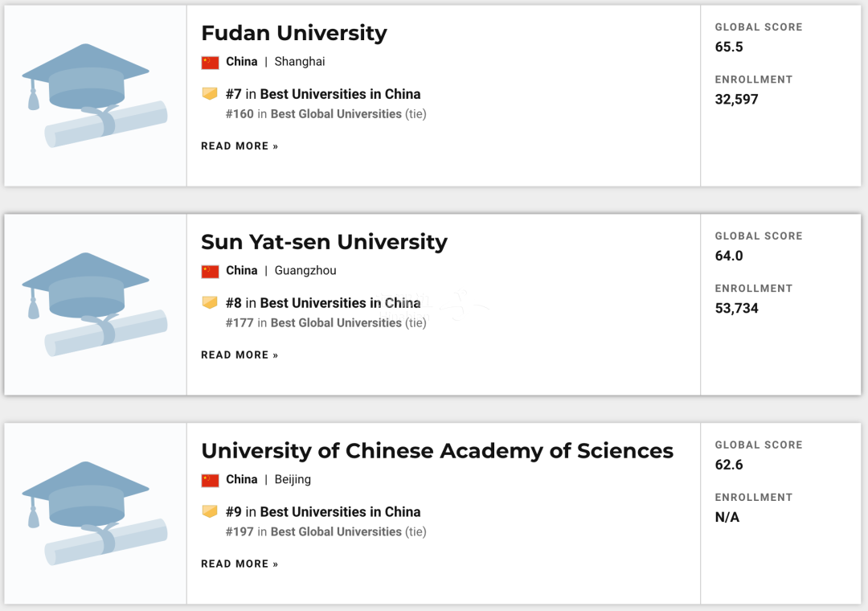Screen dimensions: 868x611
Task: Click the China flag beside Beijing
Action: pos(210,480)
